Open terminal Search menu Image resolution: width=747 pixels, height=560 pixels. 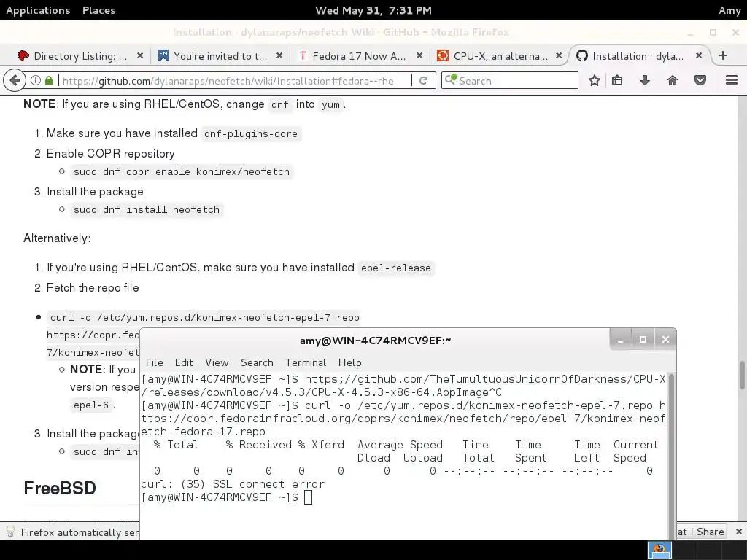[x=257, y=362]
